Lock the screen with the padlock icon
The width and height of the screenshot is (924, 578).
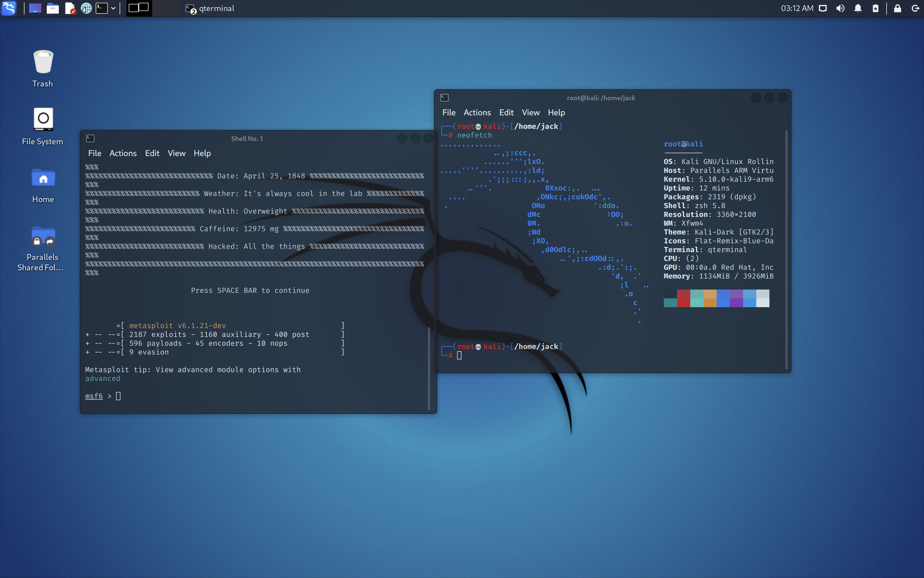point(898,9)
